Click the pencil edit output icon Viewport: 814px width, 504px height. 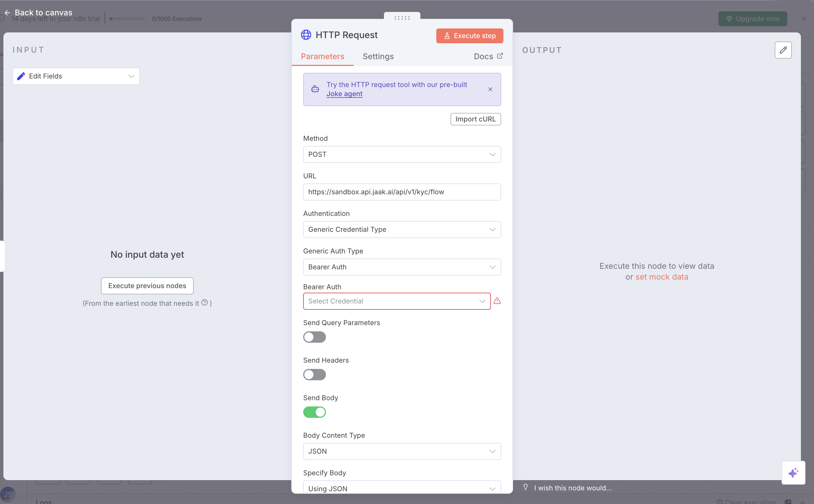[x=783, y=50]
